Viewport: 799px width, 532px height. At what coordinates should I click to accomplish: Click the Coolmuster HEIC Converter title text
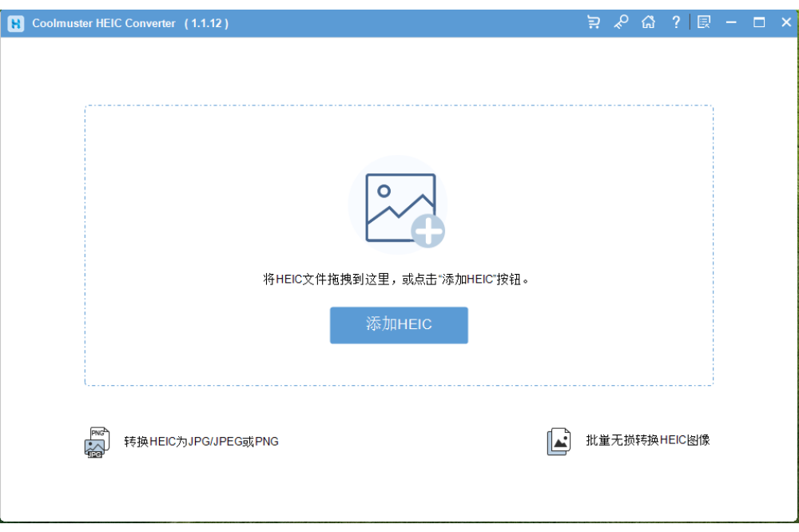[104, 23]
